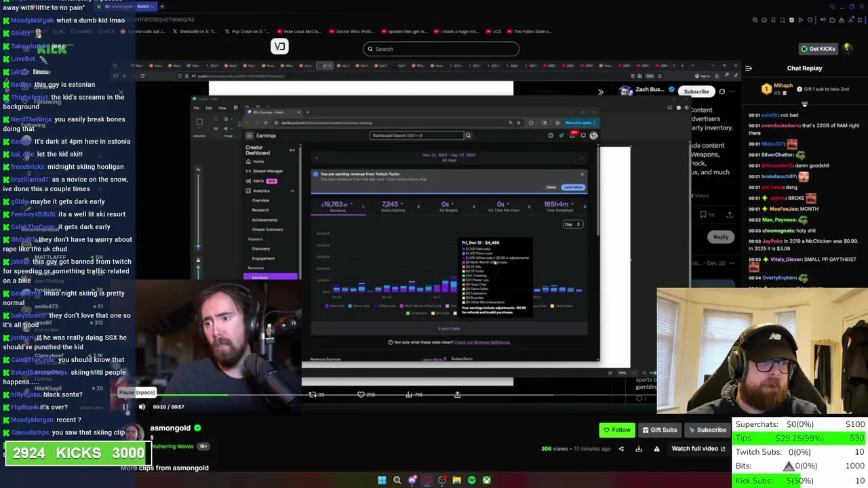The height and width of the screenshot is (488, 868).
Task: Pause the clip playback
Action: coord(125,407)
